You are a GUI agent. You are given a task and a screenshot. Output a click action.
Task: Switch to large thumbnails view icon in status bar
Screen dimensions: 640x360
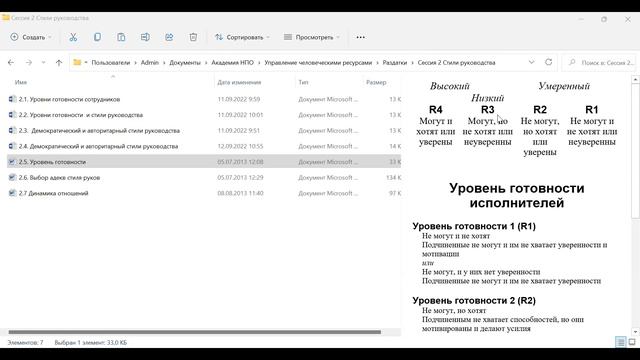tap(632, 342)
